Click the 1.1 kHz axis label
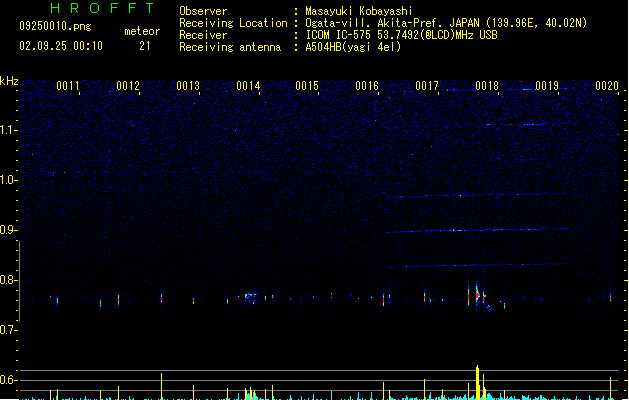629x400 pixels. [x=8, y=130]
